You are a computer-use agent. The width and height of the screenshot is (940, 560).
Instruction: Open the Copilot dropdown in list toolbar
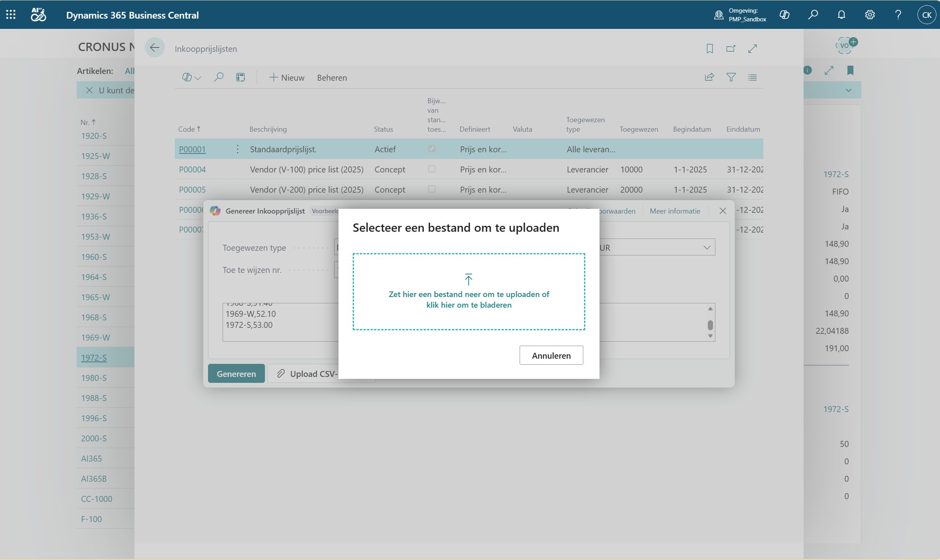(x=191, y=78)
